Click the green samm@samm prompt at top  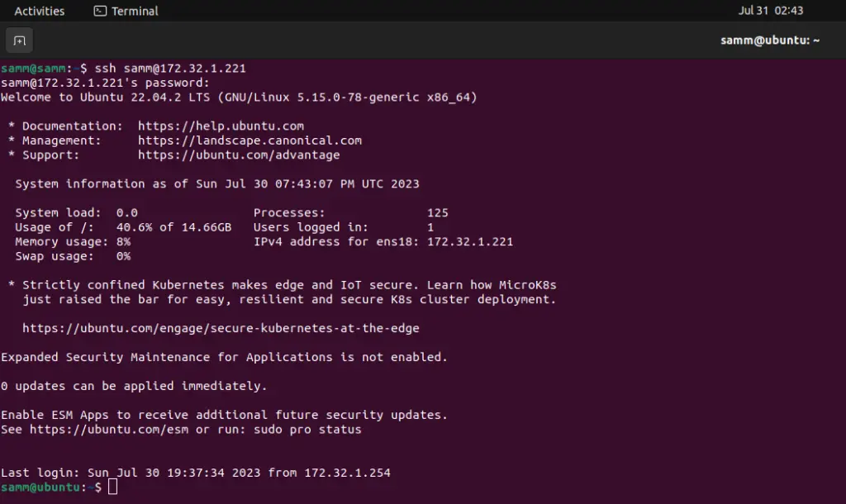pyautogui.click(x=33, y=69)
